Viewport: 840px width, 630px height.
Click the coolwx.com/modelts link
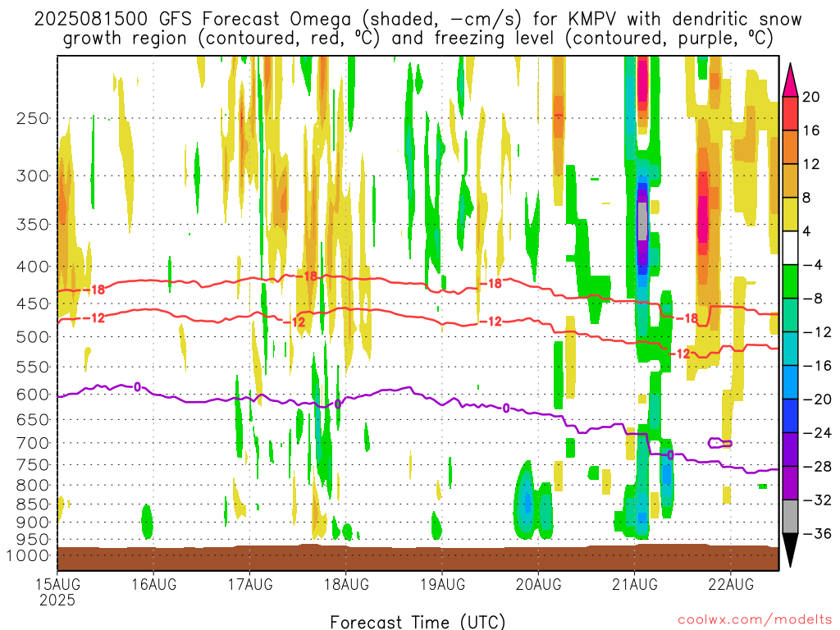click(755, 620)
